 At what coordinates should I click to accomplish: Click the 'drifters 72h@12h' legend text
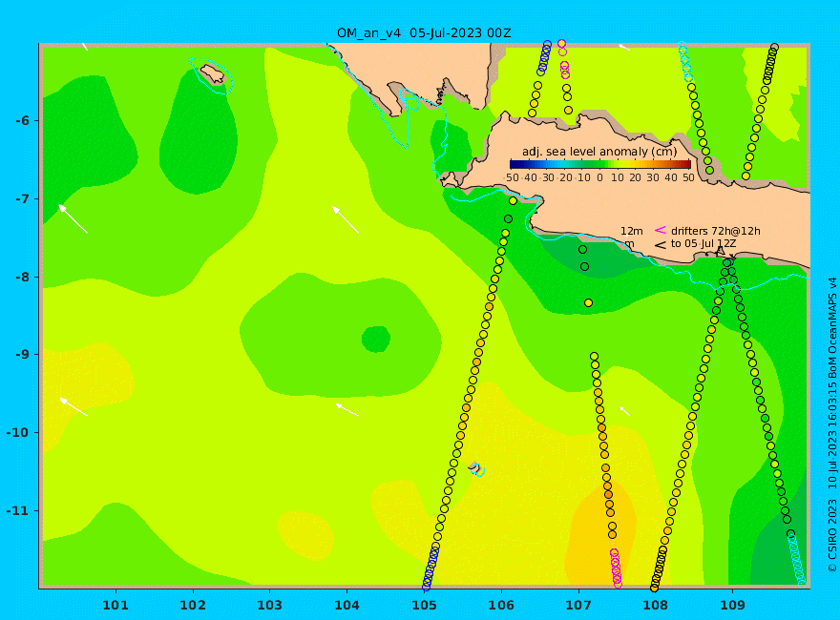pos(716,231)
